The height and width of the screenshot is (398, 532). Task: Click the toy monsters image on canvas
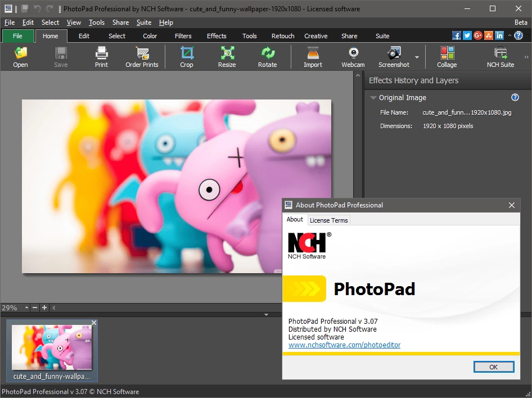pyautogui.click(x=177, y=186)
